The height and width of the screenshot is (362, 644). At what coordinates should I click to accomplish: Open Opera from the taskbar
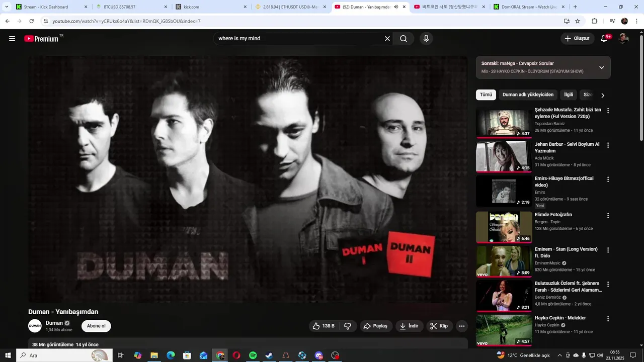pyautogui.click(x=236, y=355)
